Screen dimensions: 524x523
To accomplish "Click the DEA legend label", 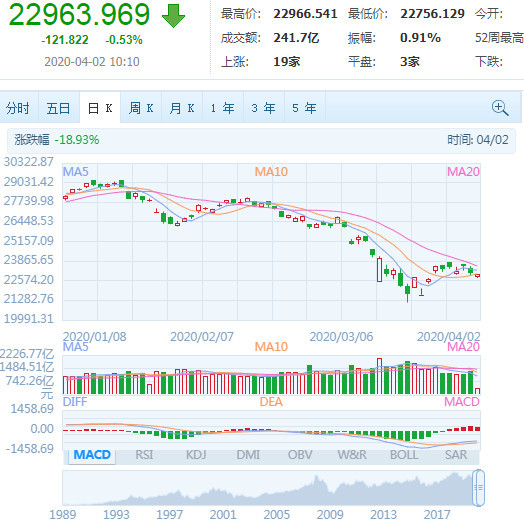I will pyautogui.click(x=271, y=402).
